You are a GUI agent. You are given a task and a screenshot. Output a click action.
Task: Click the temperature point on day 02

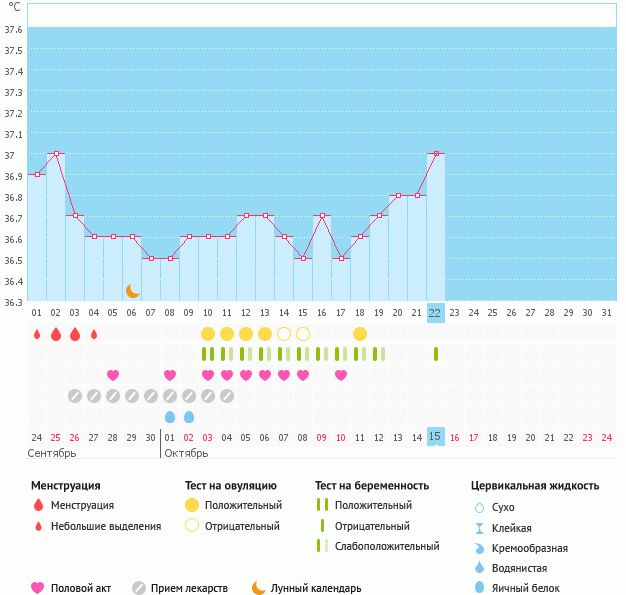point(56,154)
